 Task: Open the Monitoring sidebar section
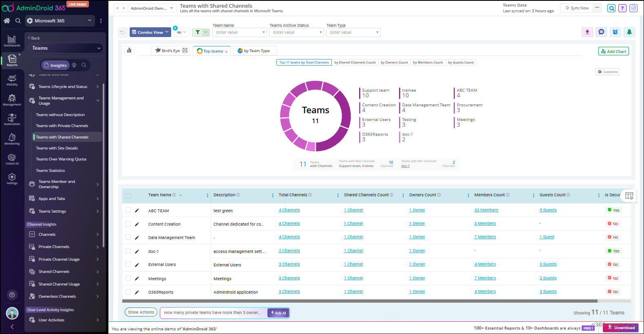[12, 139]
